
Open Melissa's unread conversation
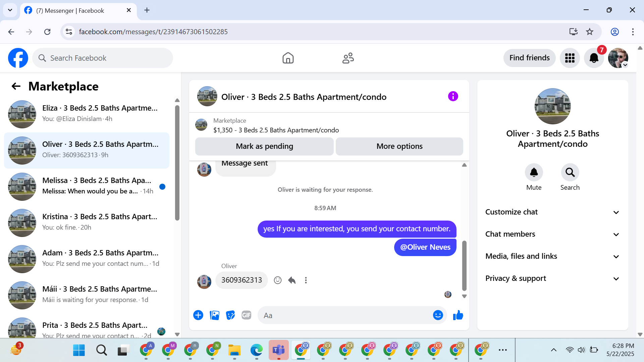tap(87, 186)
